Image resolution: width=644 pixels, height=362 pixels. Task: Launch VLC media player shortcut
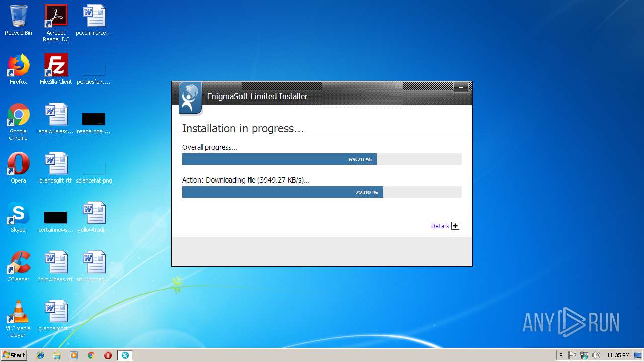click(x=18, y=319)
